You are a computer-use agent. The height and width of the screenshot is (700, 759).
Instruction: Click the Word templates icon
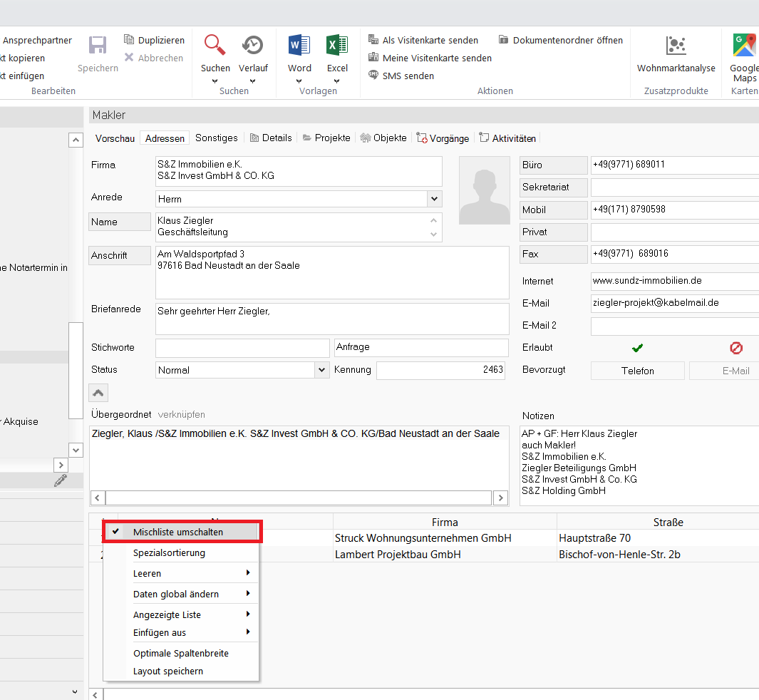point(299,46)
